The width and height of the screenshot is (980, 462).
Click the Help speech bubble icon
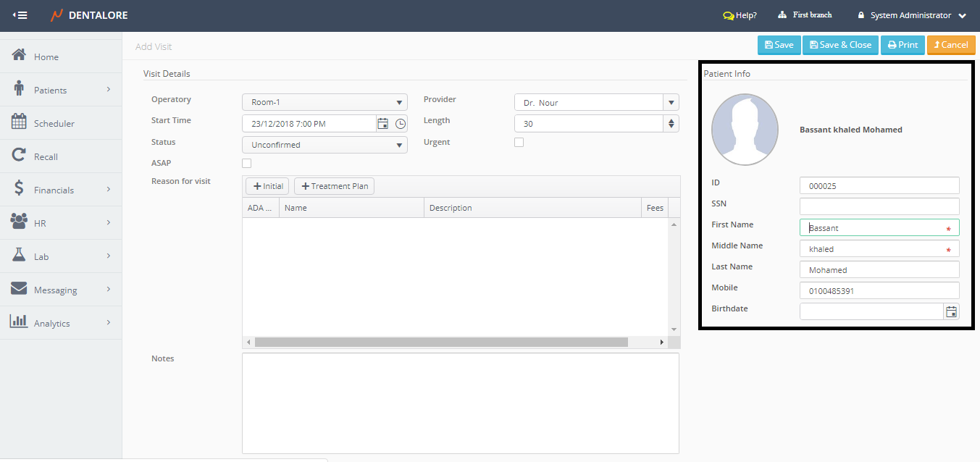coord(728,15)
